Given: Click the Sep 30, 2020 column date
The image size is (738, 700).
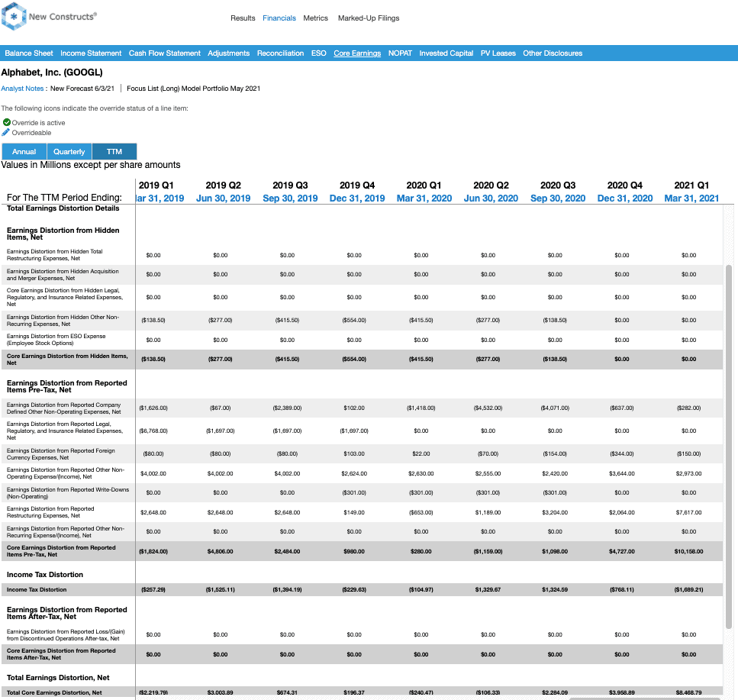Looking at the screenshot, I should (558, 198).
